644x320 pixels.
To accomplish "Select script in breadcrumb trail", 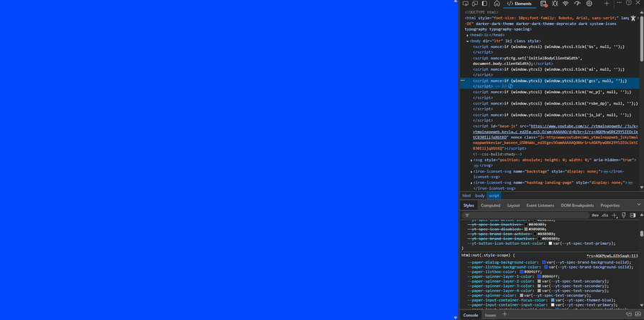I will pos(494,195).
